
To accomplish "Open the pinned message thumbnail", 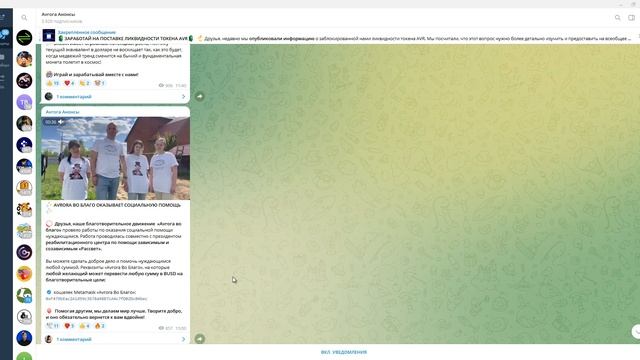I will point(49,35).
